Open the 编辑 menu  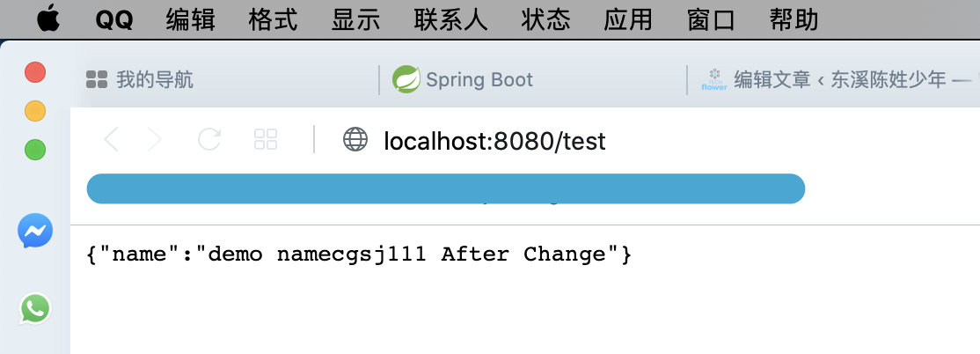[x=191, y=19]
